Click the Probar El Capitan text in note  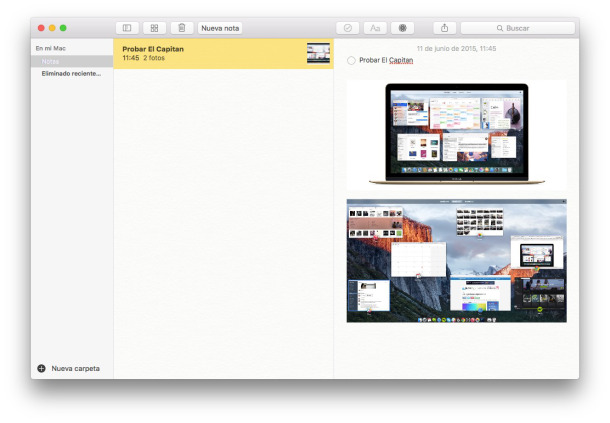[386, 60]
